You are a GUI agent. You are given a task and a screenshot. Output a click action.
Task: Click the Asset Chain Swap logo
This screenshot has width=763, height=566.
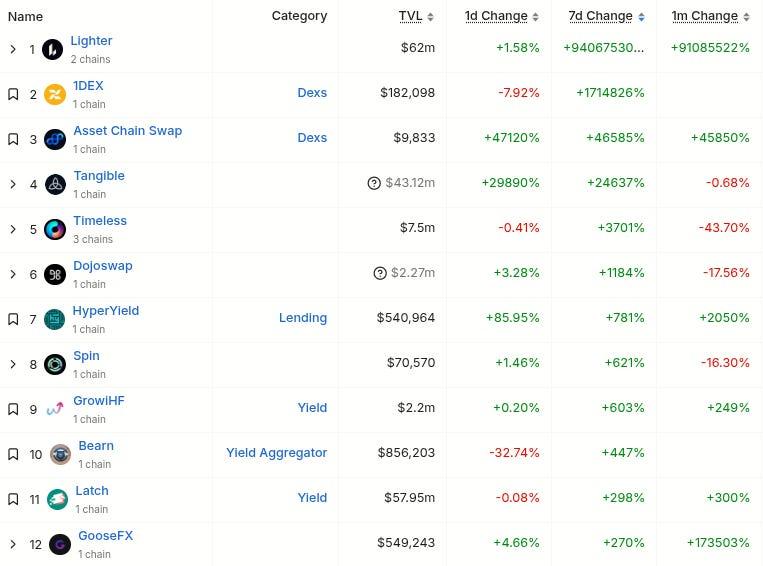(55, 139)
